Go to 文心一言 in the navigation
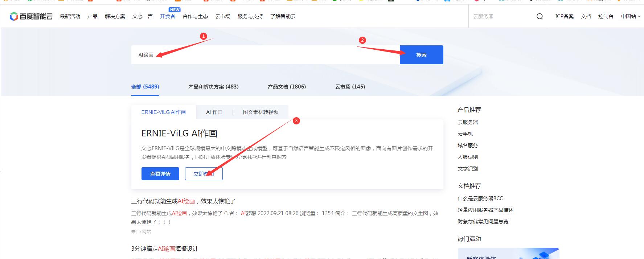 pos(143,16)
